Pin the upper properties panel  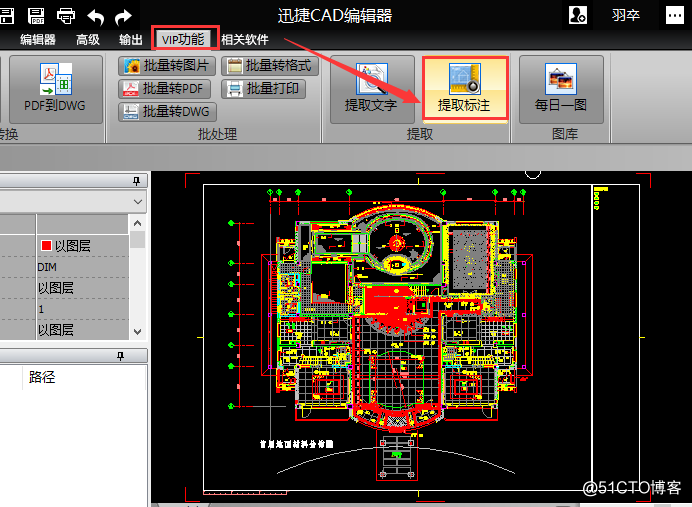tap(136, 181)
